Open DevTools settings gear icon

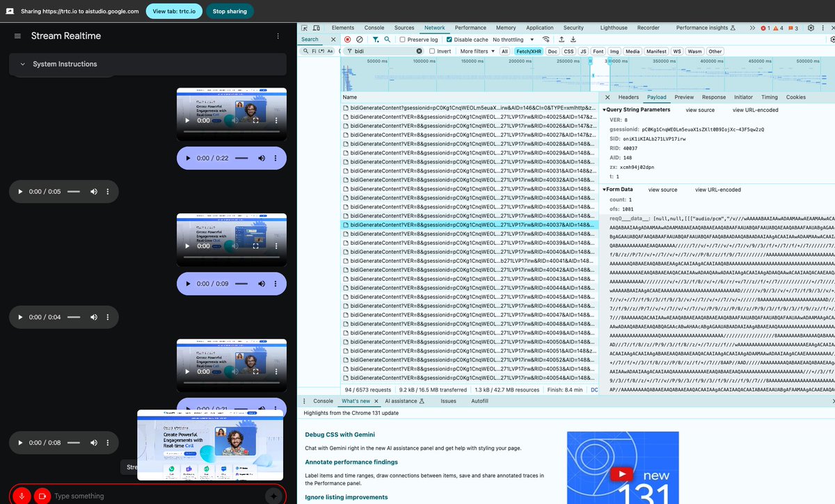(x=811, y=28)
